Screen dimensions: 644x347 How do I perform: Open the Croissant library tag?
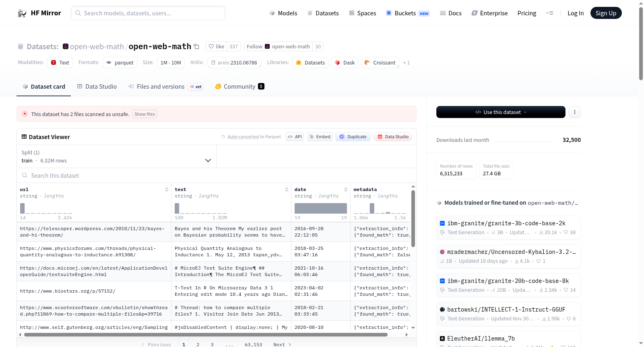pyautogui.click(x=380, y=62)
